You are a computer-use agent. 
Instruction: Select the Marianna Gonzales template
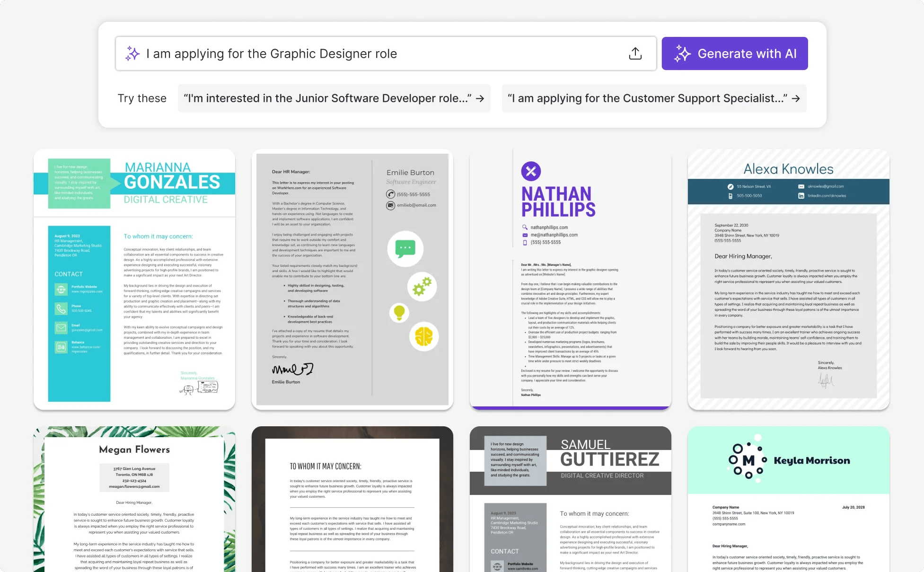[134, 279]
